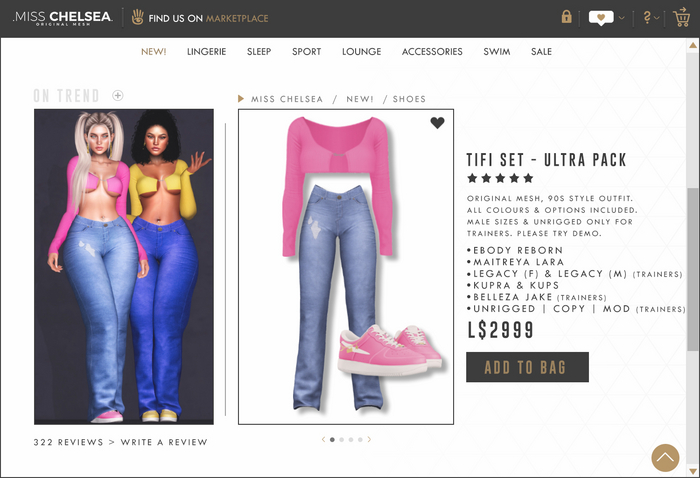Click the Miss Chelsea logo
Viewport: 700px width, 478px height.
[x=62, y=18]
